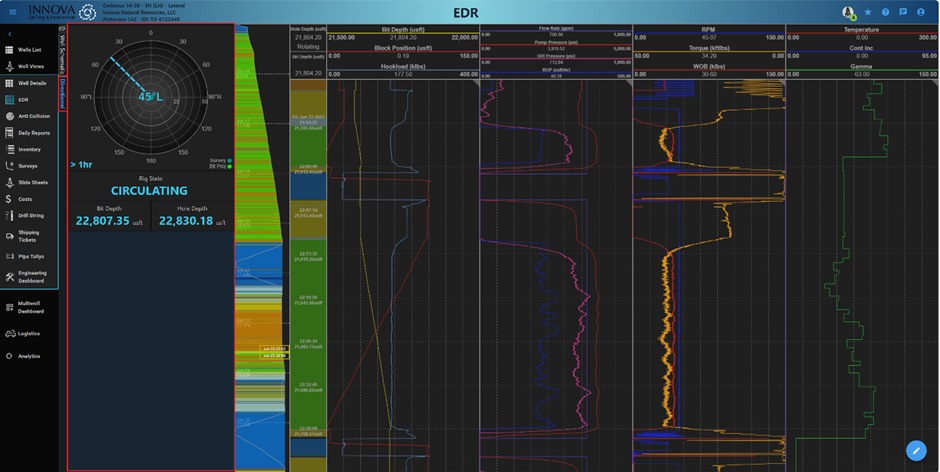Open the Surveys sidebar item
The width and height of the screenshot is (940, 472).
[27, 166]
